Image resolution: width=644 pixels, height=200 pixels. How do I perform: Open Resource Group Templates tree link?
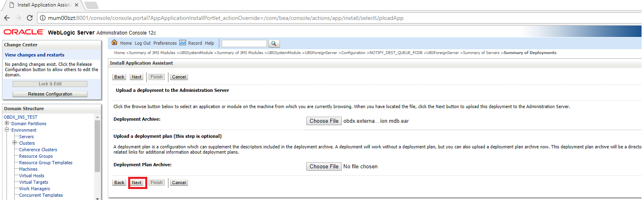click(x=46, y=163)
